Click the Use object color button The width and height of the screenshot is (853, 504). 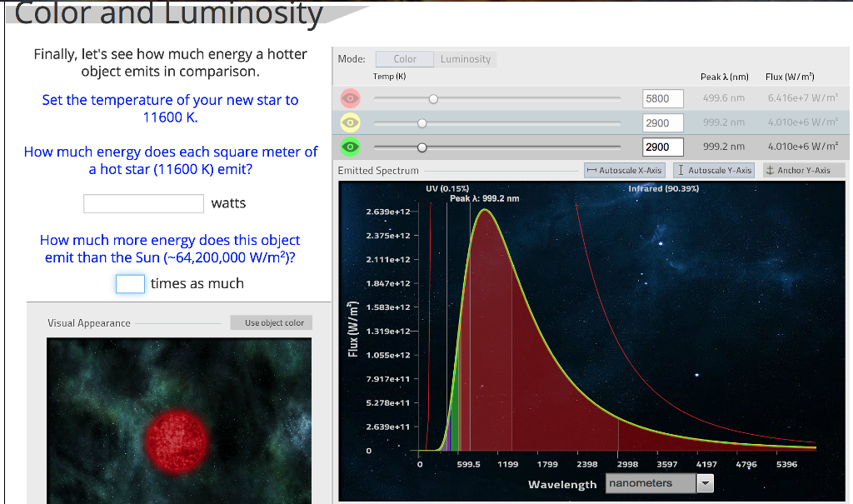coord(271,322)
